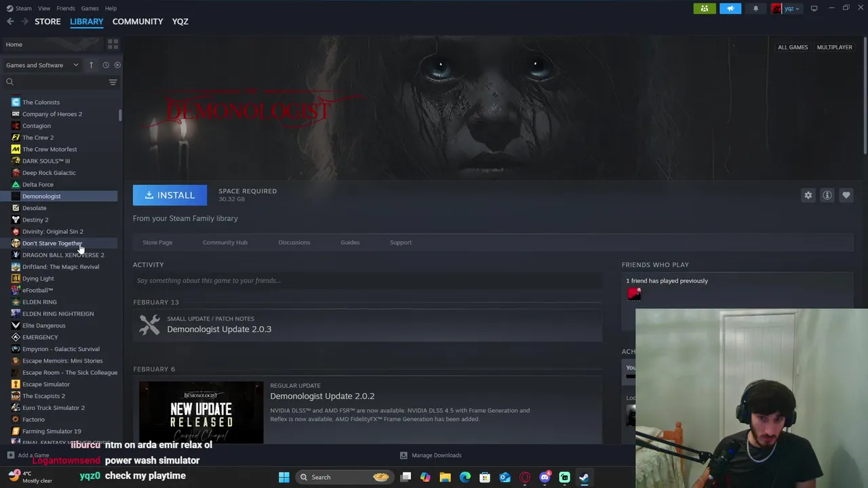Image resolution: width=868 pixels, height=488 pixels.
Task: Filter by ALL GAMES
Action: [793, 47]
